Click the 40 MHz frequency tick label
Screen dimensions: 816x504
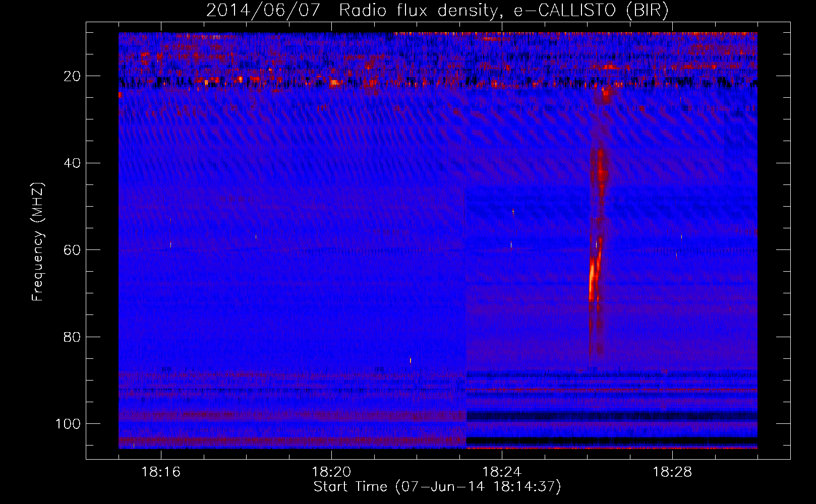[72, 163]
